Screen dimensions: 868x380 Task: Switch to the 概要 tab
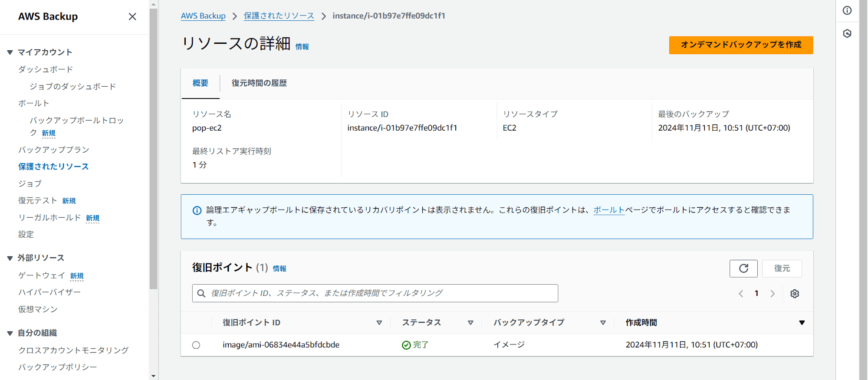click(201, 83)
